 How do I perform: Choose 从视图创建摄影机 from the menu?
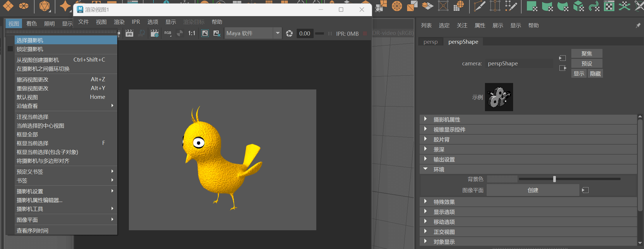click(66, 60)
